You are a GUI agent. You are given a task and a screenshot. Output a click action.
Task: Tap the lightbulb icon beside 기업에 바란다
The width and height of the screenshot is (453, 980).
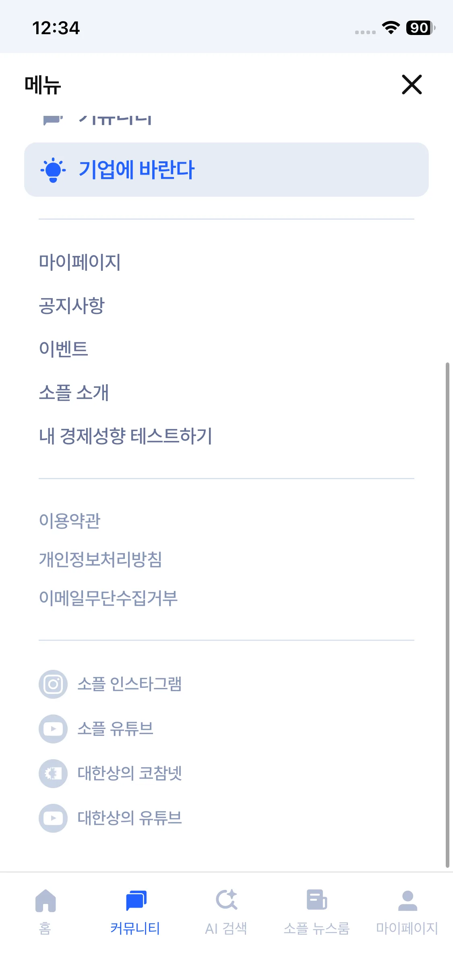tap(53, 170)
